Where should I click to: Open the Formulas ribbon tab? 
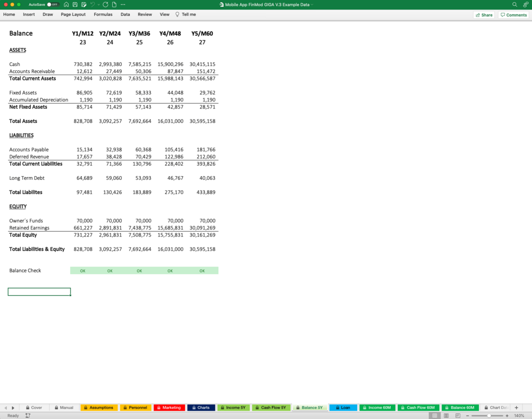pos(103,14)
